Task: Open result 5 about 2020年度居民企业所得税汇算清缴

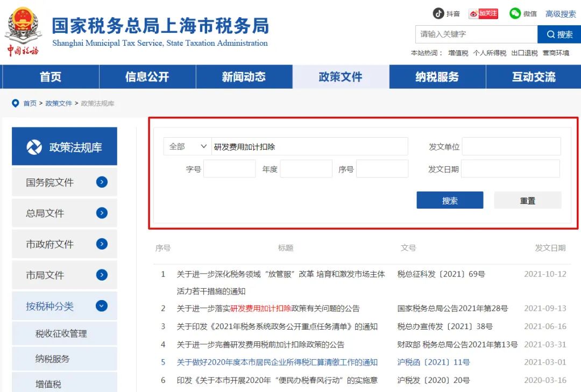Action: pos(277,362)
